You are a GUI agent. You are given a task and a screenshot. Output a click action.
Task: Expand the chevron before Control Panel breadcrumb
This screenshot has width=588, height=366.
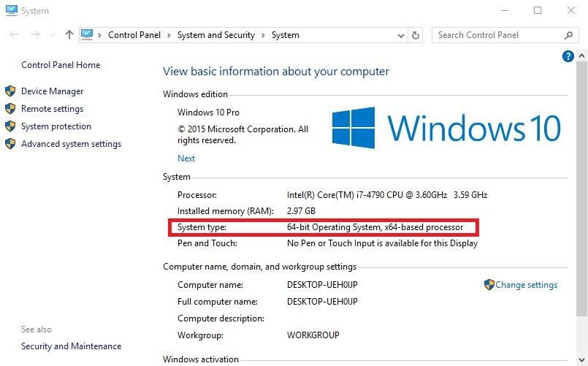coord(99,35)
